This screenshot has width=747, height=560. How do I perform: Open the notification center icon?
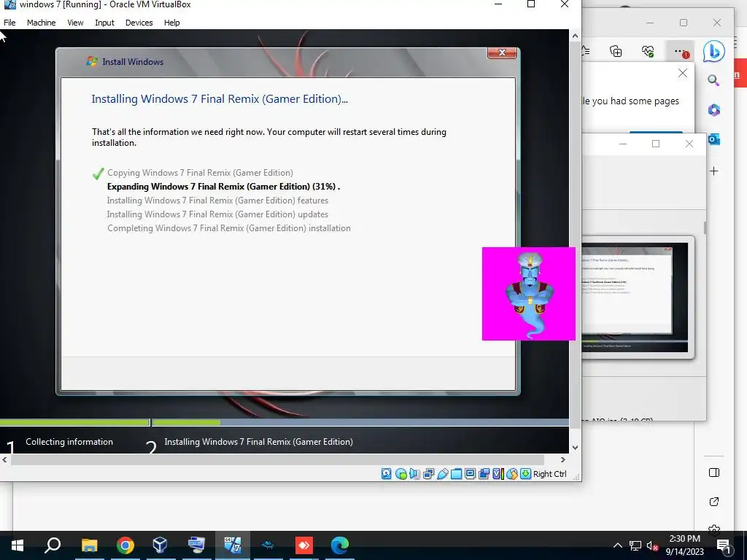click(724, 546)
